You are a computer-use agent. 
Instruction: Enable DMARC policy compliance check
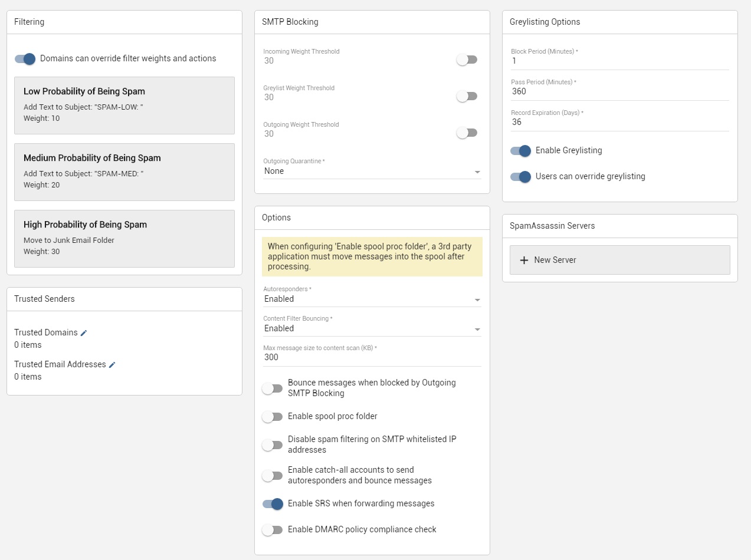pos(273,530)
